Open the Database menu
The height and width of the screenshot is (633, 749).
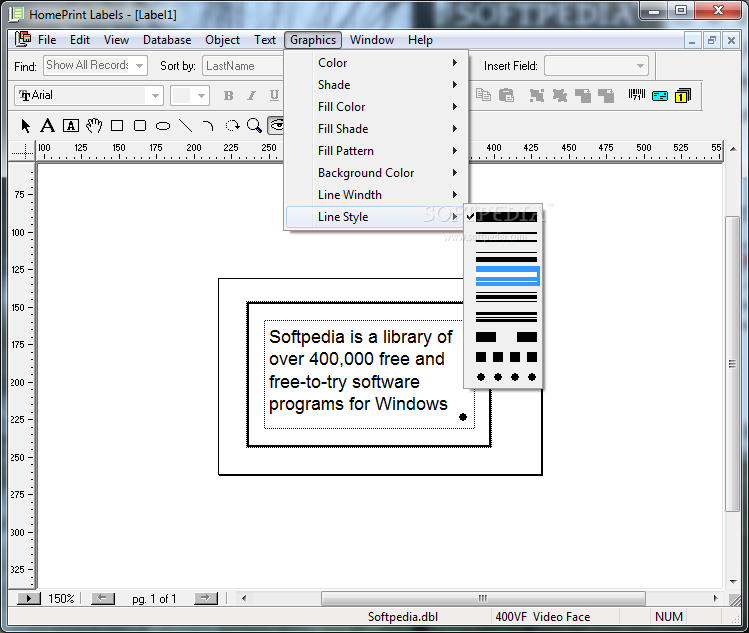[x=167, y=40]
